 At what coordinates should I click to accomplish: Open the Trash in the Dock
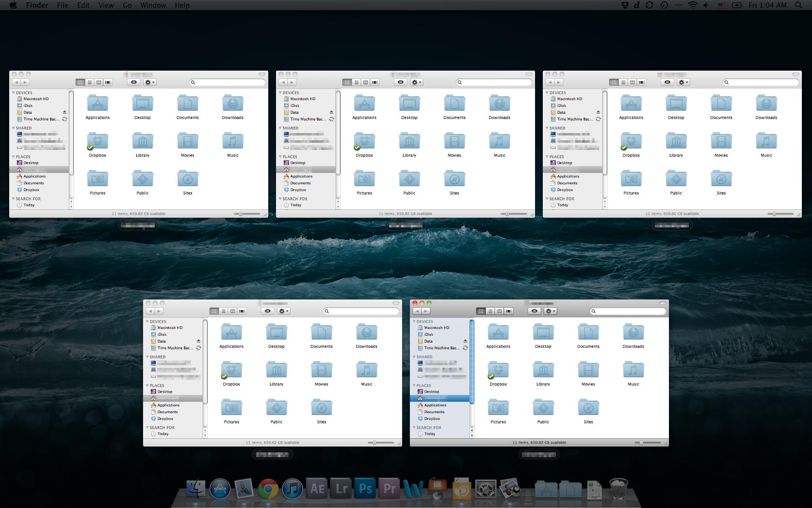coord(618,489)
